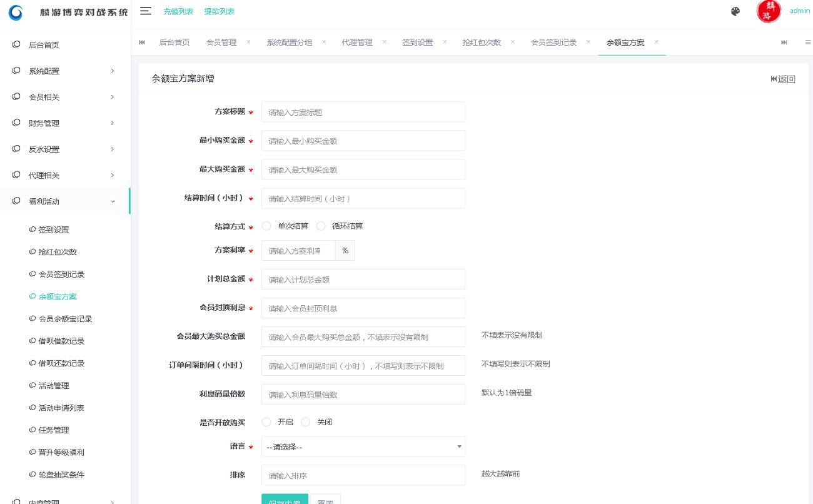813x504 pixels.
Task: Click the 麒游博弈对战系统 logo icon
Action: click(x=14, y=11)
